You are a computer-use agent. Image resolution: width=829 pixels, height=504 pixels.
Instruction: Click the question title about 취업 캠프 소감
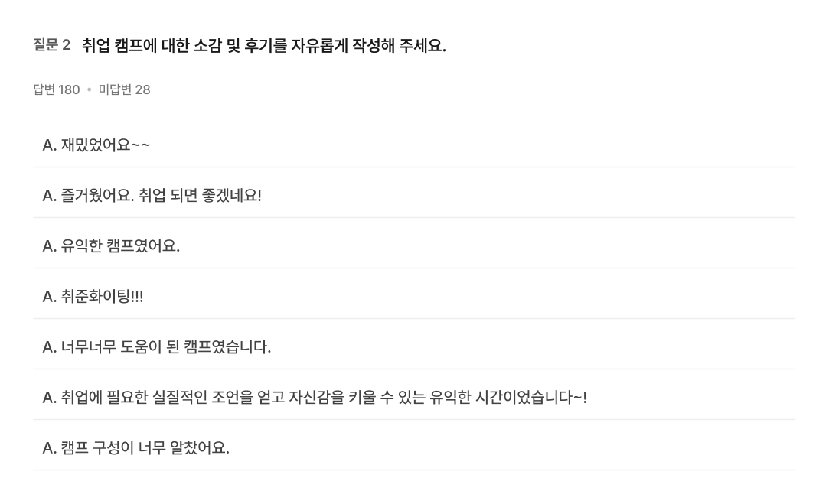point(264,45)
